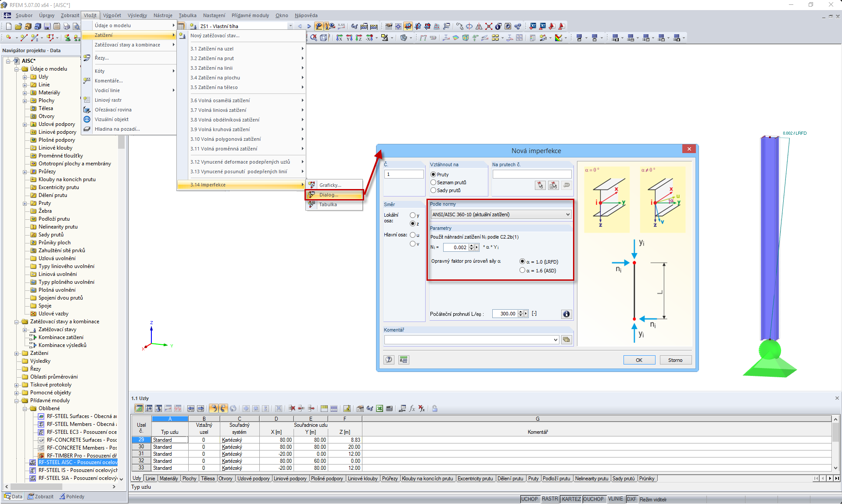Go to the previous load case arrow
This screenshot has width=842, height=504.
(300, 26)
